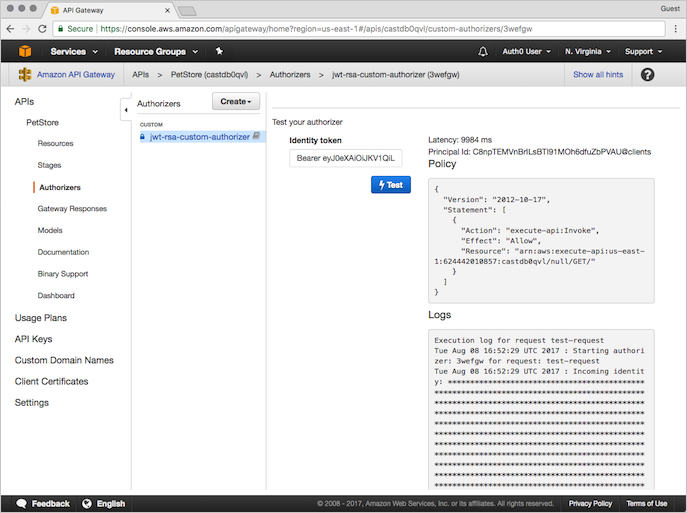This screenshot has height=513, width=687.
Task: Click the browser forward arrow
Action: [26, 29]
